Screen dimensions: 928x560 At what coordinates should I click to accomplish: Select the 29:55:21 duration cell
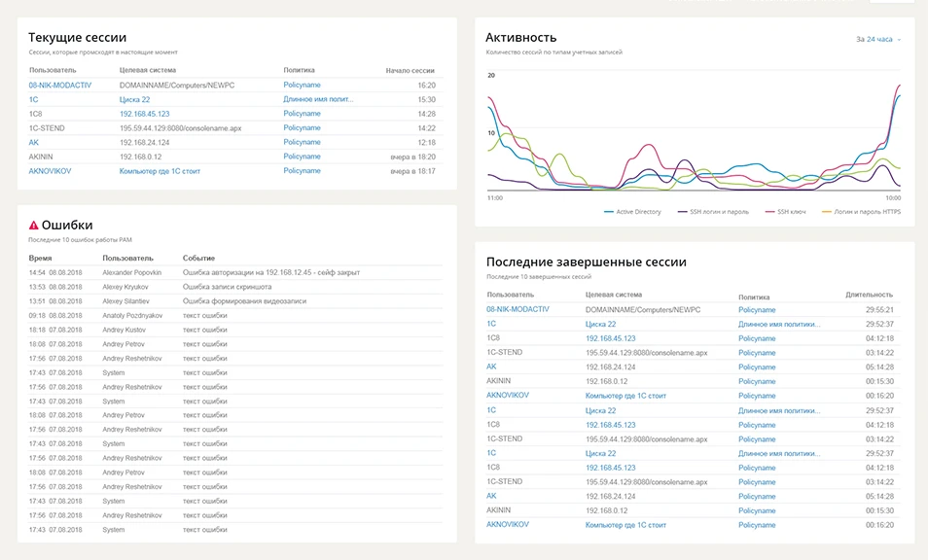tap(879, 310)
